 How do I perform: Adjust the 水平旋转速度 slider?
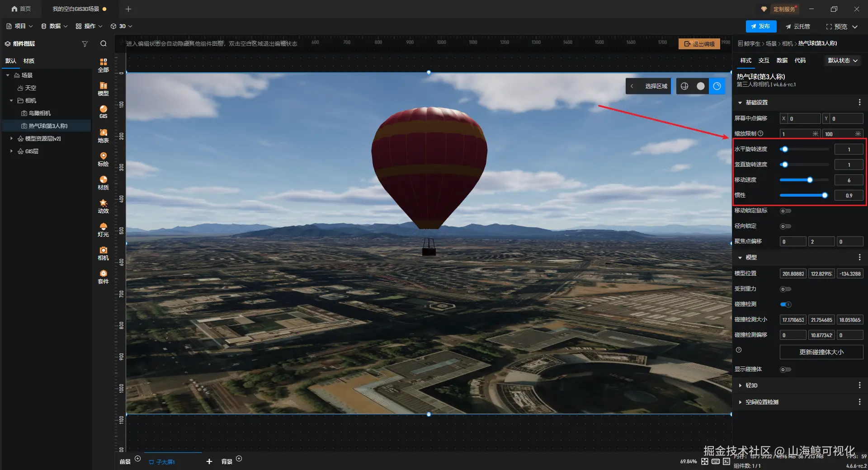click(x=804, y=149)
